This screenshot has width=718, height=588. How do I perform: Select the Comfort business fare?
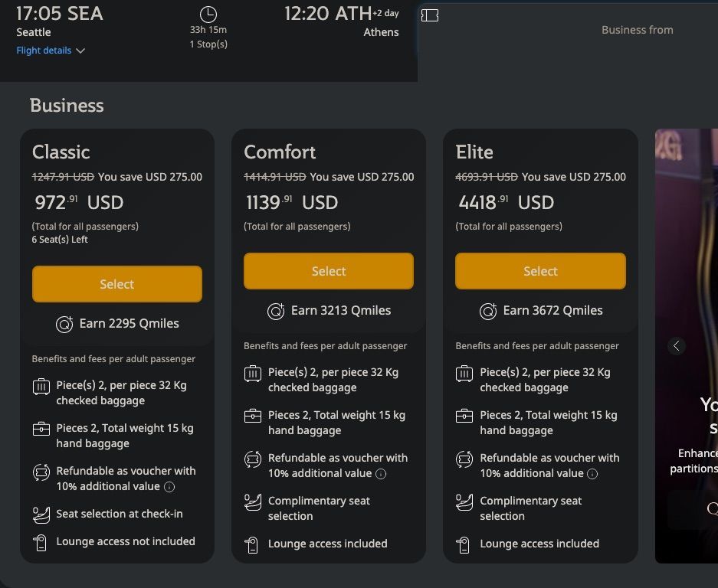click(329, 271)
